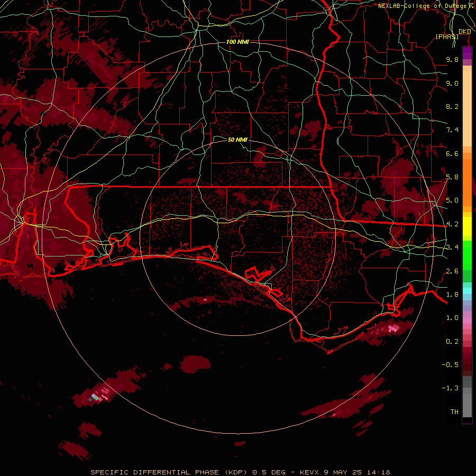Screen dimensions: 476x476
Task: Click the DKD label near the legend
Action: pyautogui.click(x=465, y=31)
